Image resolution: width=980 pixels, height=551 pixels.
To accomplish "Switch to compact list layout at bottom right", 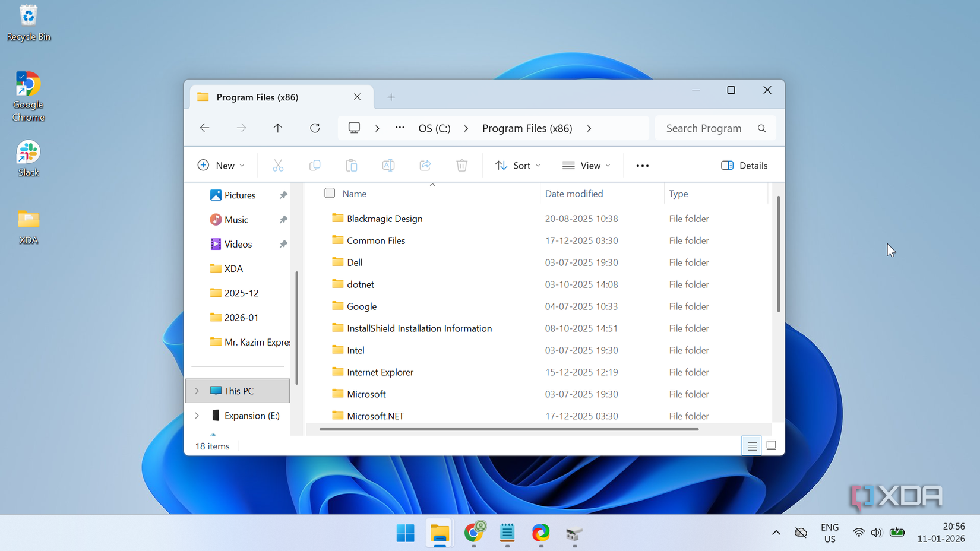I will [x=751, y=445].
